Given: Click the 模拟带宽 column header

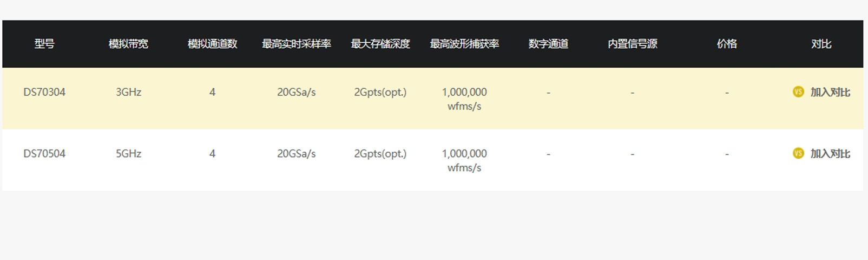Looking at the screenshot, I should tap(128, 44).
